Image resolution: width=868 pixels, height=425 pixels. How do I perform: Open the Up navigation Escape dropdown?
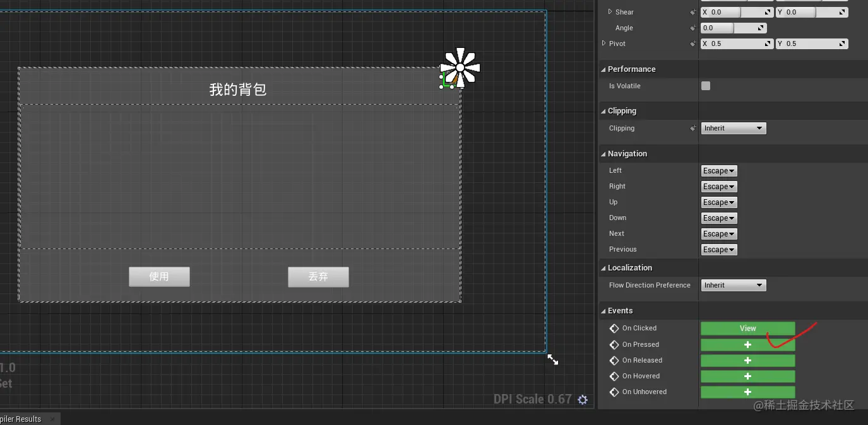coord(719,202)
